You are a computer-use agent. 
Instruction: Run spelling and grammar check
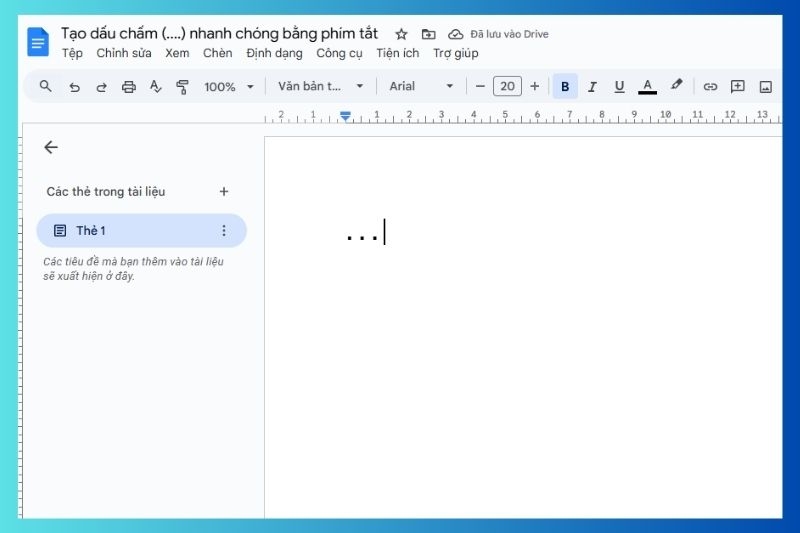coord(156,87)
